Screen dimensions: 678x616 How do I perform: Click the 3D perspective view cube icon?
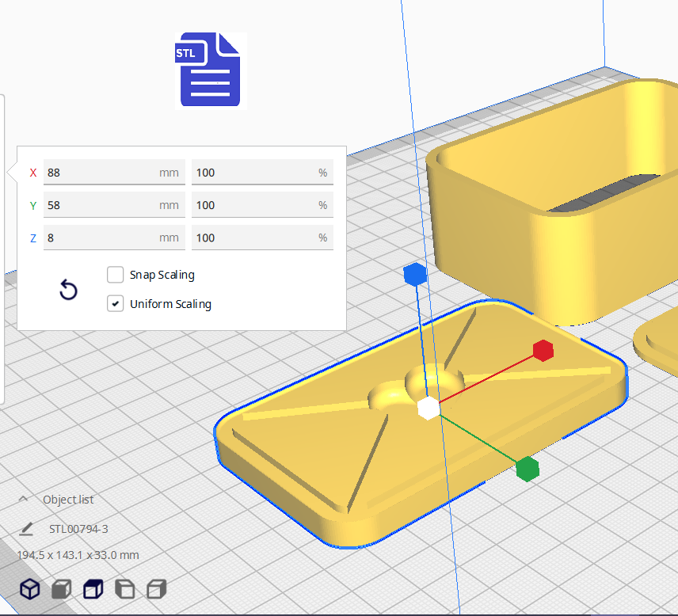click(x=29, y=589)
